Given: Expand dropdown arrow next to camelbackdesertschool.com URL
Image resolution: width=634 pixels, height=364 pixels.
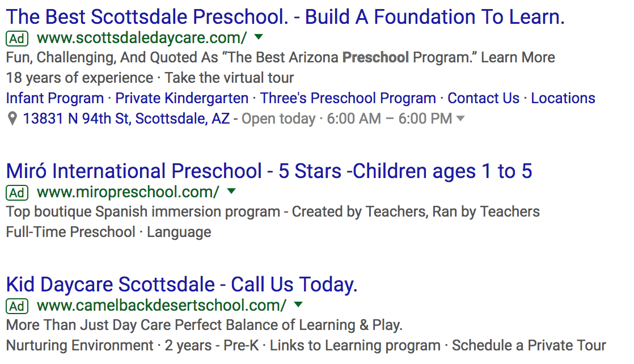Looking at the screenshot, I should (298, 304).
